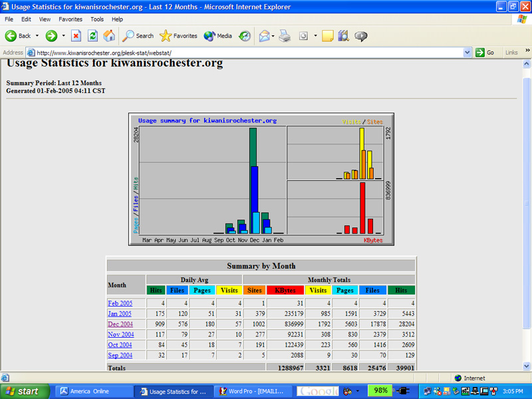532x399 pixels.
Task: Click the KBytes value 235179
Action: pos(294,314)
